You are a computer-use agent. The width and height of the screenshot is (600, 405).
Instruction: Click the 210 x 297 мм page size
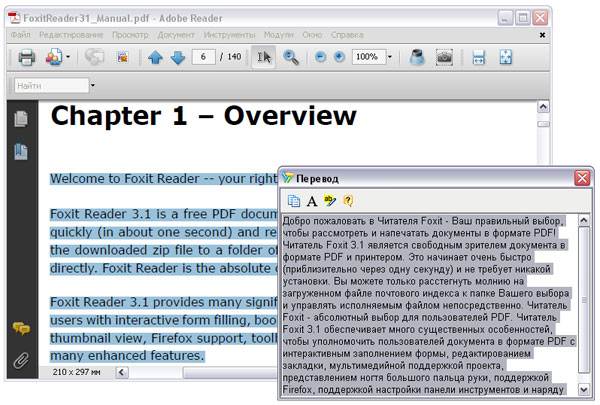coord(77,372)
